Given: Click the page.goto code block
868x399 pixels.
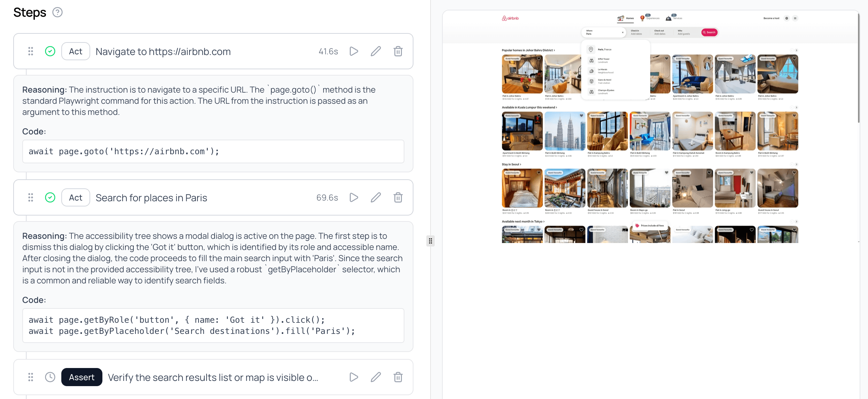Looking at the screenshot, I should point(213,151).
